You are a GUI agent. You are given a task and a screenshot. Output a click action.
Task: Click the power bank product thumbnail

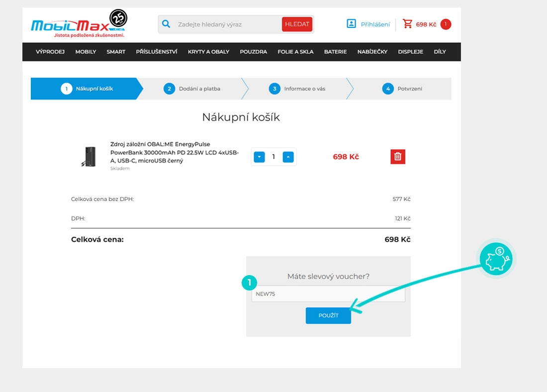coord(90,157)
